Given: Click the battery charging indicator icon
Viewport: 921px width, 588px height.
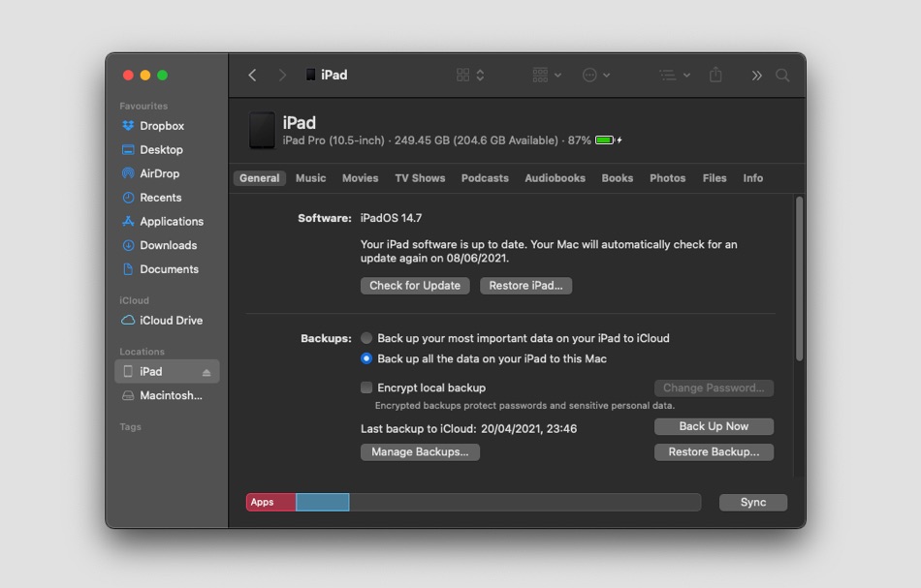Looking at the screenshot, I should (x=608, y=140).
